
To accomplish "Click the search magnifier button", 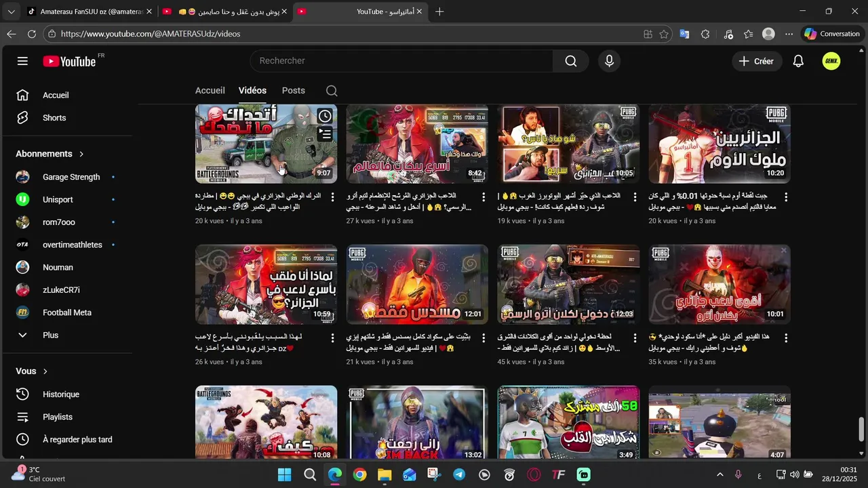I will pyautogui.click(x=571, y=61).
